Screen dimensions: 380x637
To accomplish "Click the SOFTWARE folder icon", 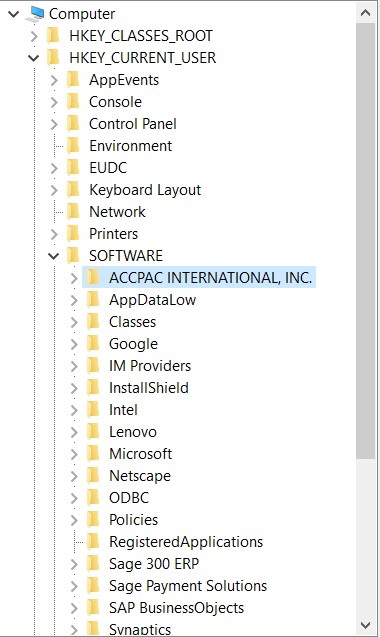I will 73,256.
